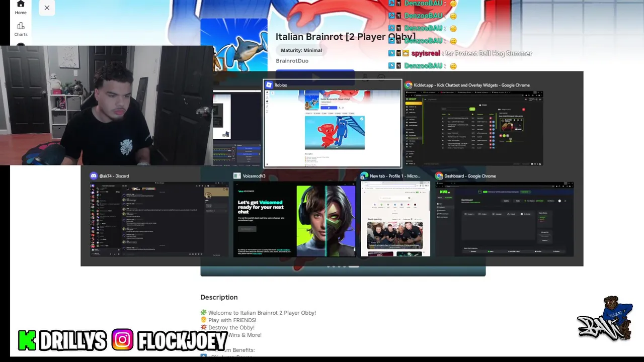Switch to the Kicklet.app Chrome window thumbnail

click(473, 128)
